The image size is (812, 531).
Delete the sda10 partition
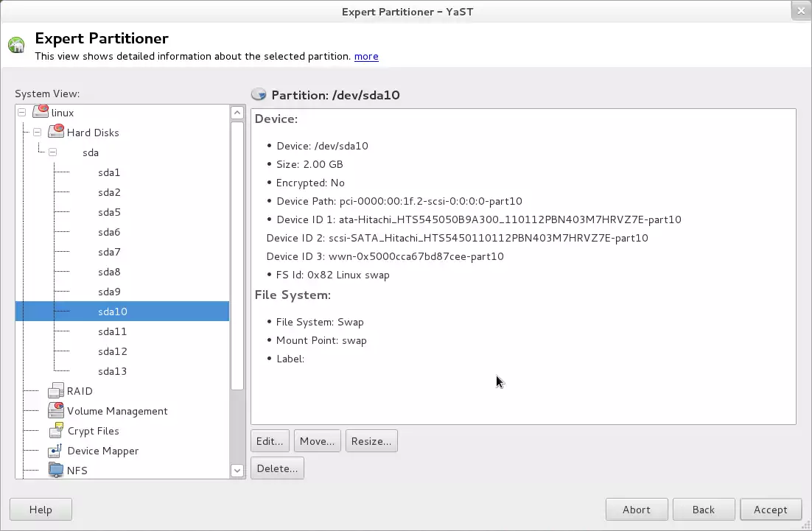(277, 468)
